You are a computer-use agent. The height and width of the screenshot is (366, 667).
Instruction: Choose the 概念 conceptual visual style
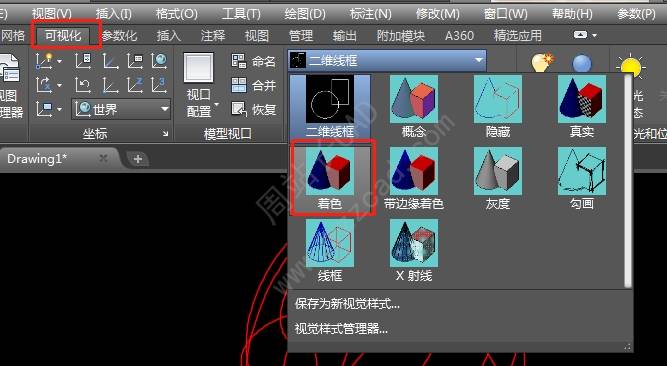pos(414,106)
